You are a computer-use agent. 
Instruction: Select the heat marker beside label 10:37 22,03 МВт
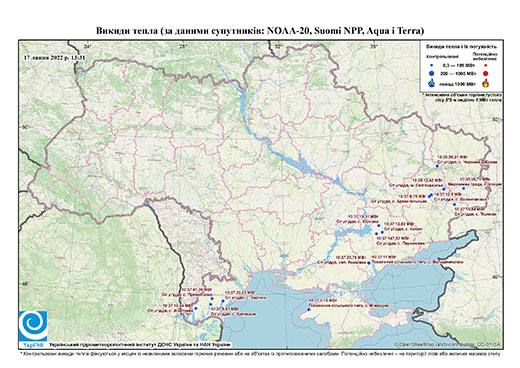coord(223,301)
